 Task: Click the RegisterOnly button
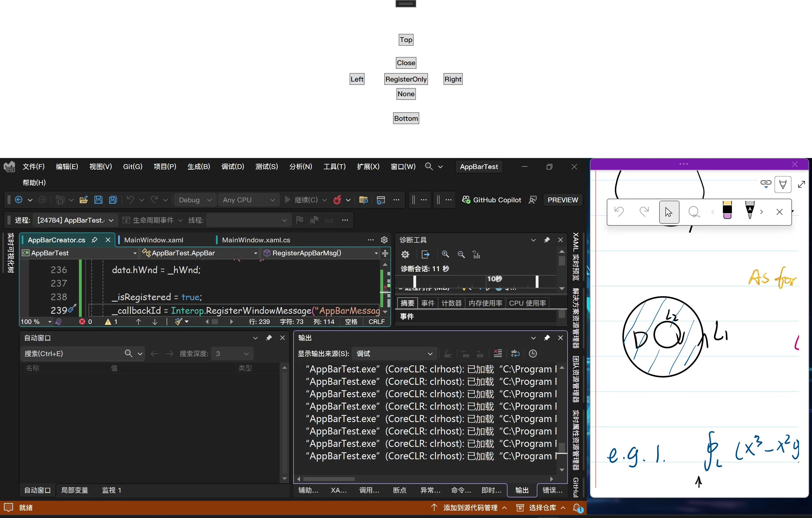406,79
